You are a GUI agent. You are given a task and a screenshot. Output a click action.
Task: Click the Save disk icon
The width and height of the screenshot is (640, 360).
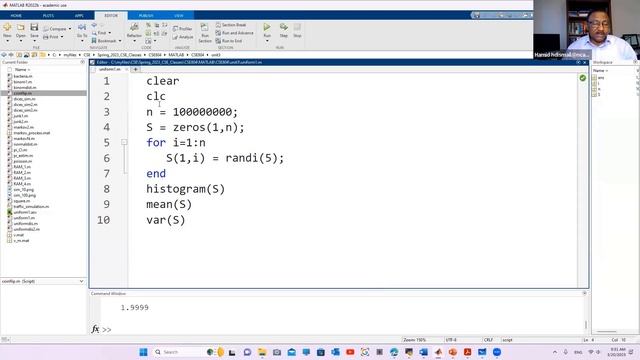34,27
